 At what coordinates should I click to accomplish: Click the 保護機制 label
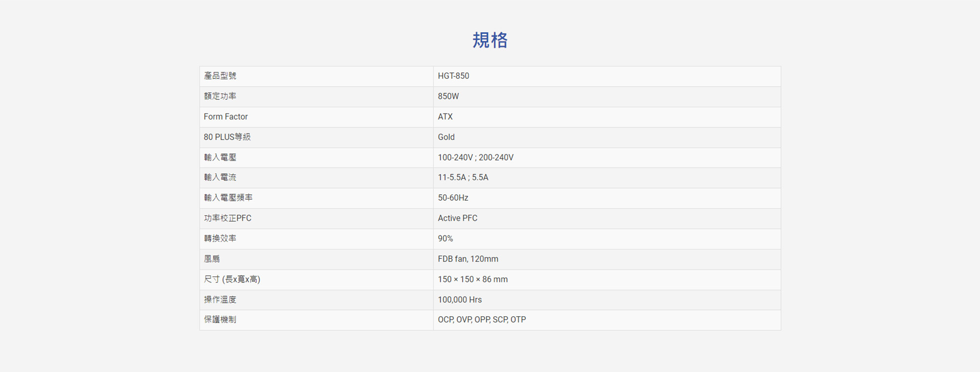tap(220, 320)
